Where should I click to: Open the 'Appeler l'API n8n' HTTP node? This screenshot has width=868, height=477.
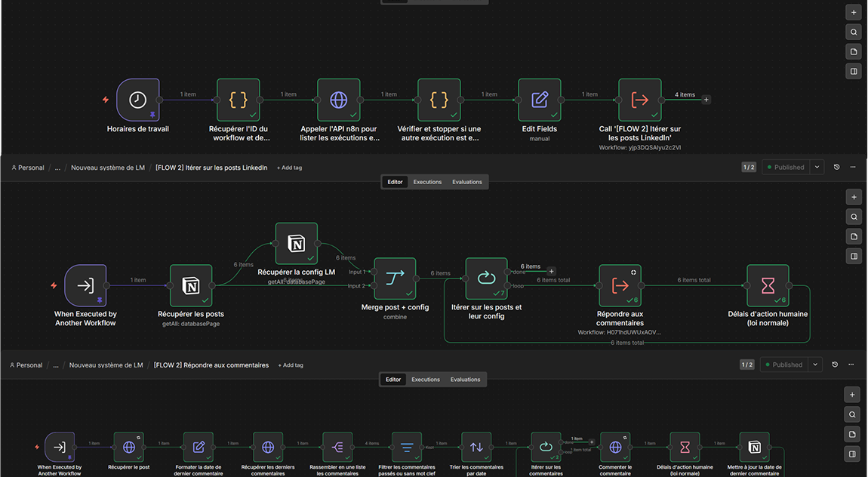[339, 100]
